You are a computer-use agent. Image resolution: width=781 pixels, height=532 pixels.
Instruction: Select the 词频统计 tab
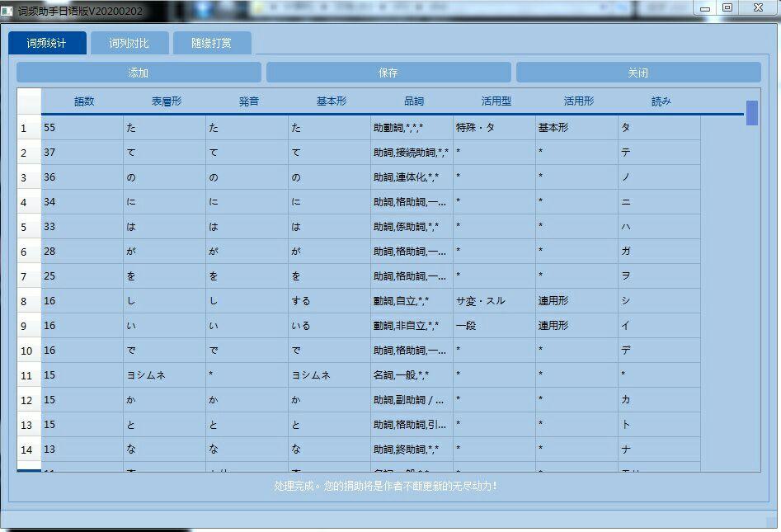tap(47, 42)
